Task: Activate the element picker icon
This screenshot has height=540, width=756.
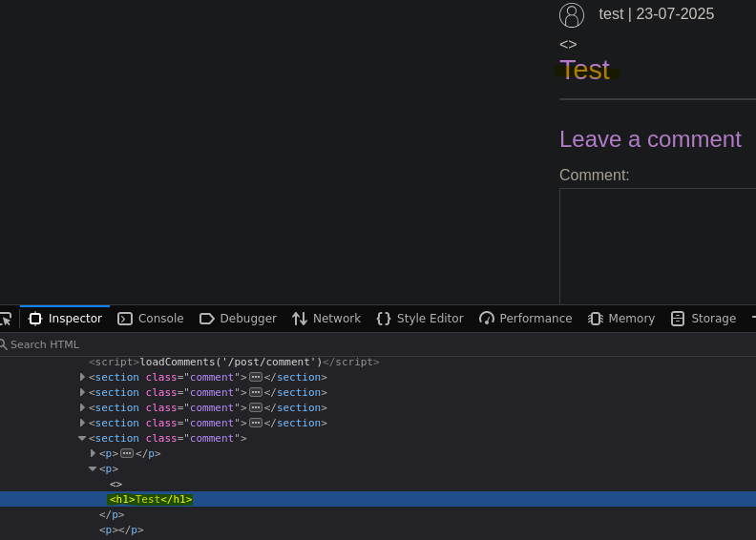Action: tap(6, 319)
